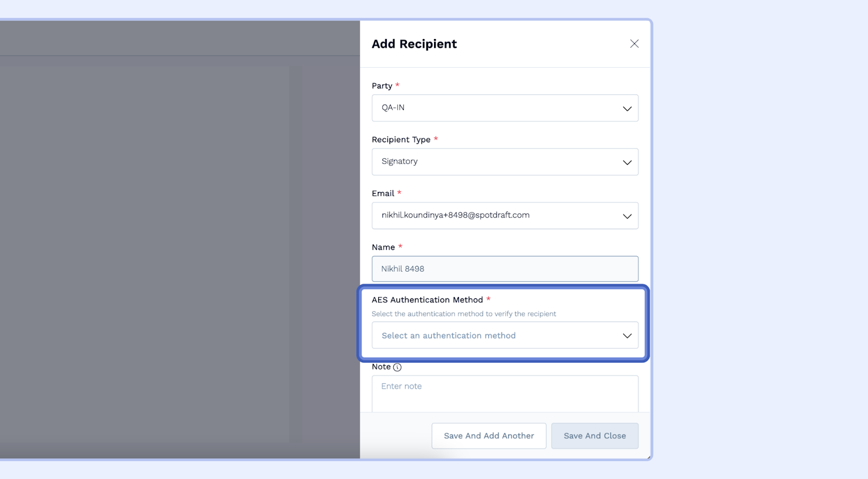Image resolution: width=868 pixels, height=479 pixels.
Task: Click into the Enter note text area
Action: pyautogui.click(x=505, y=393)
